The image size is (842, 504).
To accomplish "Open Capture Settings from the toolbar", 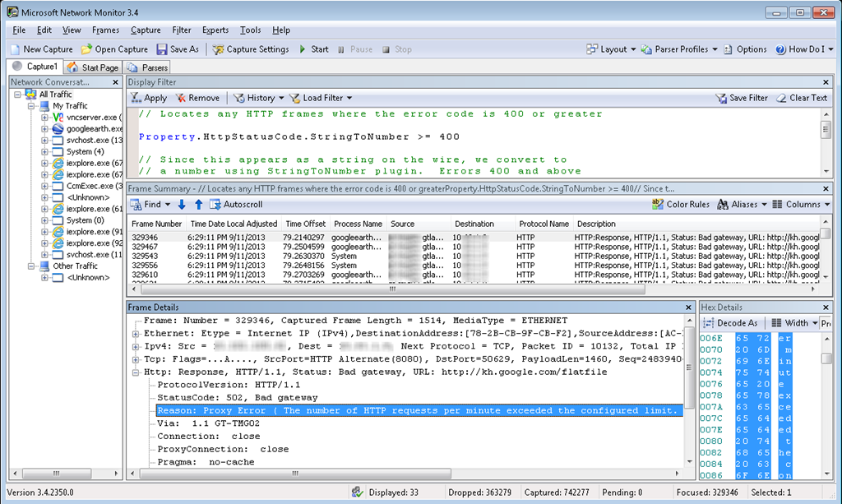I will coord(250,49).
